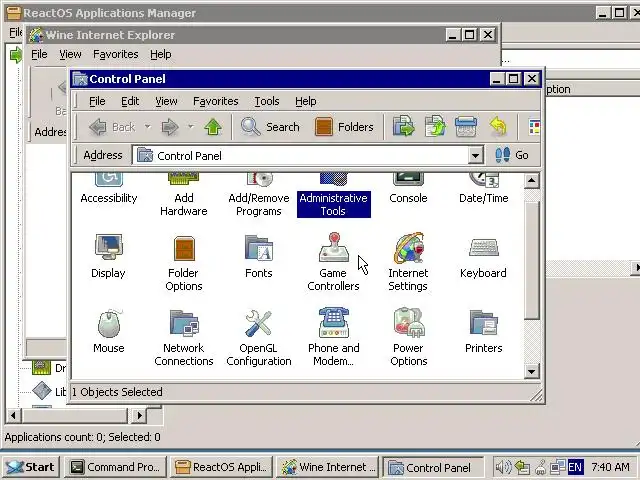
Task: Open Power Options
Action: [x=409, y=337]
